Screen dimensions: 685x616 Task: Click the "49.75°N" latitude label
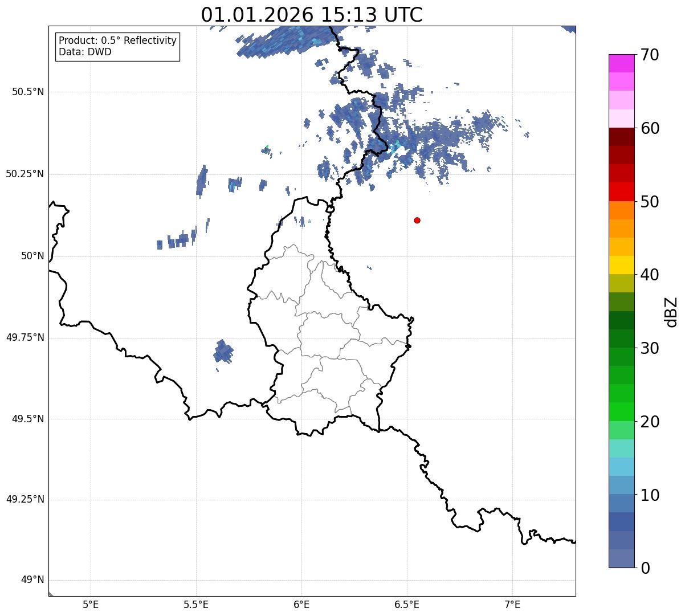pyautogui.click(x=25, y=337)
